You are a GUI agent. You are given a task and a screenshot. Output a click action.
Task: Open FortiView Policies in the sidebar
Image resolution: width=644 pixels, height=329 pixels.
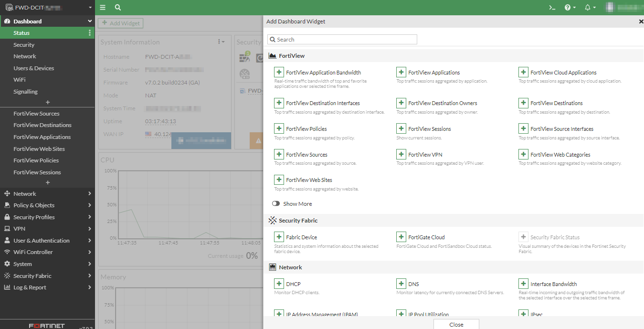36,160
